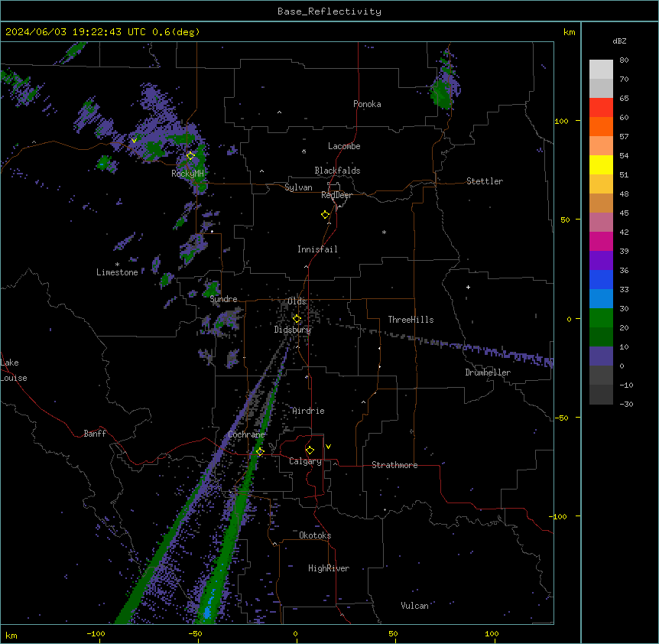Click the RockyMH city label
The image size is (659, 644).
point(187,174)
